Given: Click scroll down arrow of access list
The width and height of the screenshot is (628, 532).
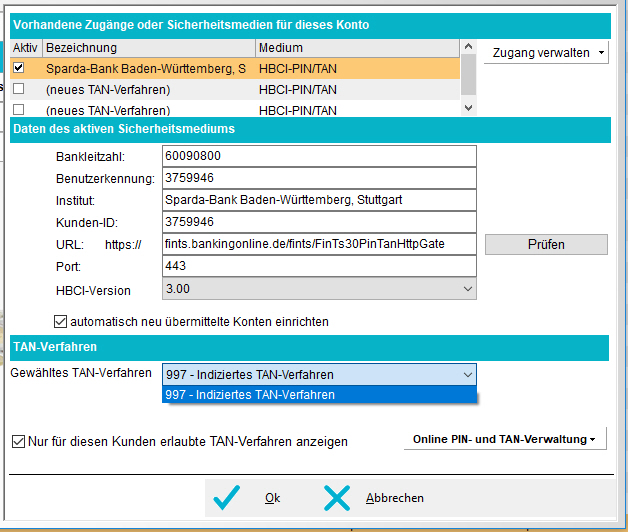Looking at the screenshot, I should pos(469,108).
